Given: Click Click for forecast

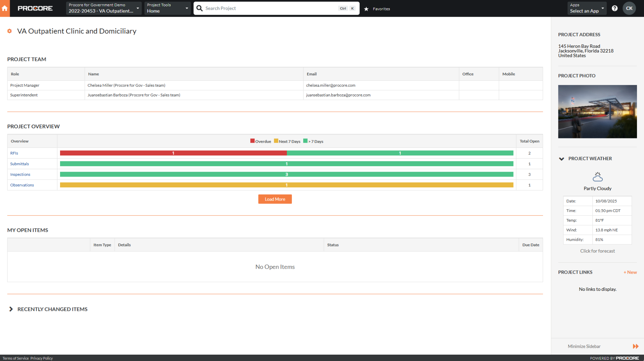Looking at the screenshot, I should [x=597, y=251].
